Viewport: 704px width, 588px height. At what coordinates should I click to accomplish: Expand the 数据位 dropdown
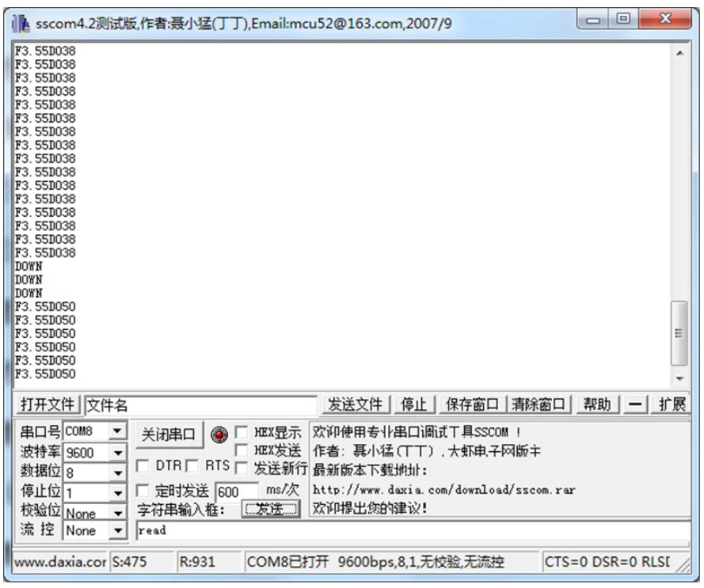(x=118, y=472)
